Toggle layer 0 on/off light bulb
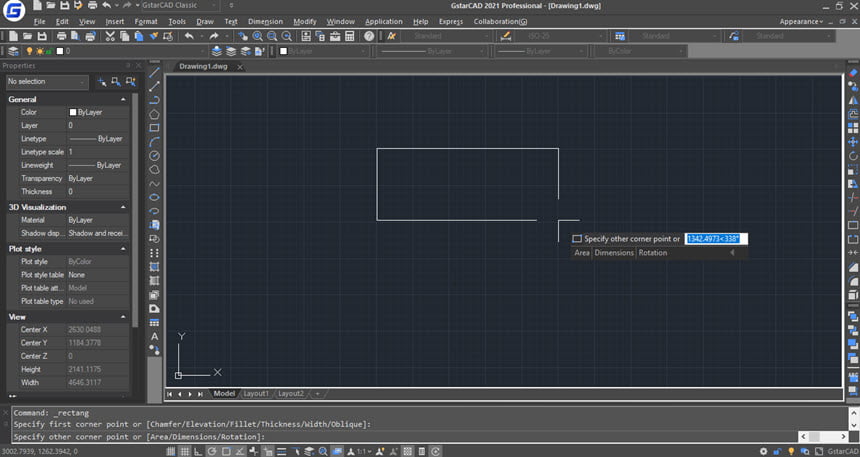Screen dimensions: 860x457 [x=30, y=51]
